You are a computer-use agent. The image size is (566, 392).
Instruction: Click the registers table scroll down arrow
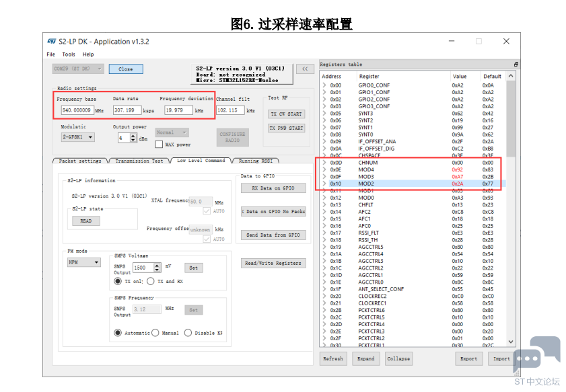point(511,342)
